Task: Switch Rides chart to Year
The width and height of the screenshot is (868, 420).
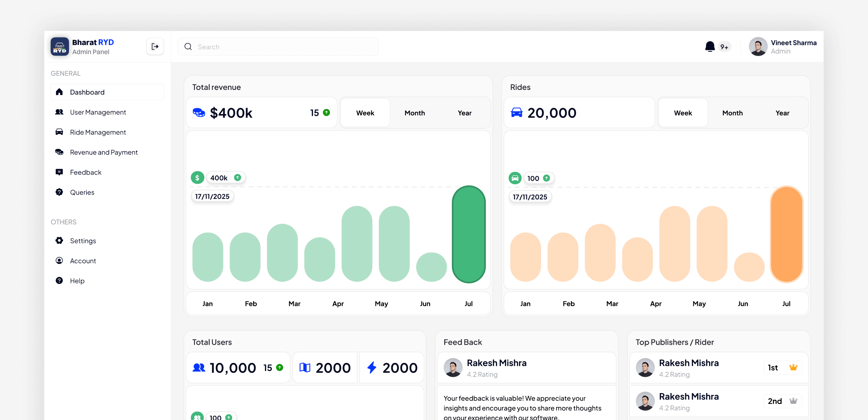Action: [x=782, y=113]
